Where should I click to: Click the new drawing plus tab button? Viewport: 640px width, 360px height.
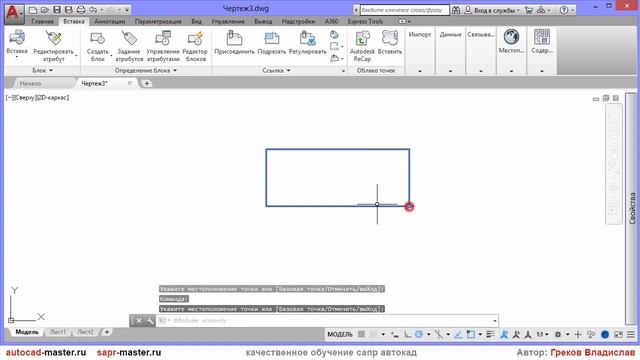(146, 83)
